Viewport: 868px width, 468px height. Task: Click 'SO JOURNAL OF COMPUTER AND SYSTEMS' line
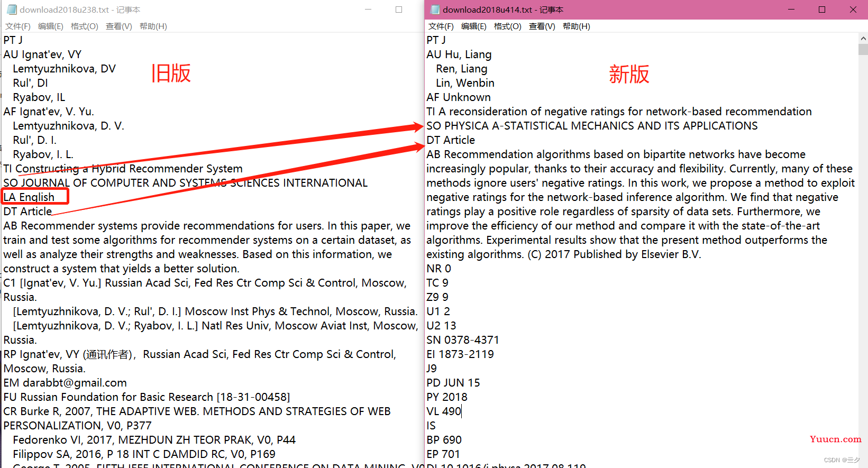point(185,183)
